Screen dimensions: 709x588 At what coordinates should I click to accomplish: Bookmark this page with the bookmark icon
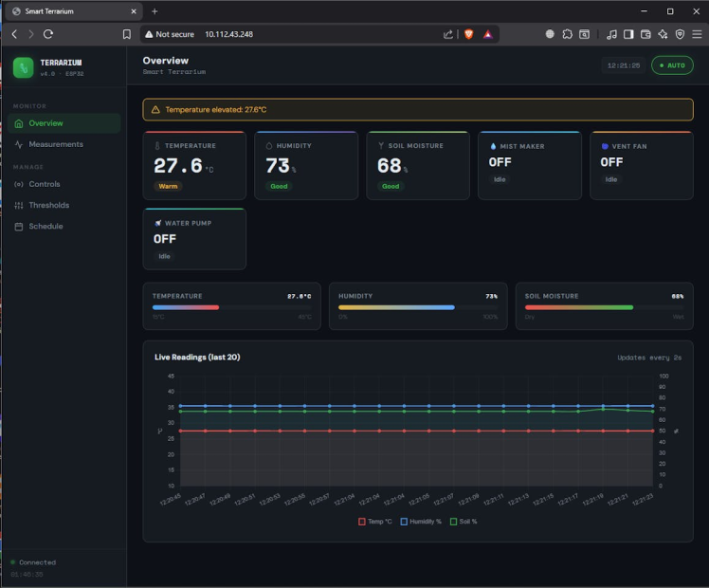pyautogui.click(x=127, y=34)
